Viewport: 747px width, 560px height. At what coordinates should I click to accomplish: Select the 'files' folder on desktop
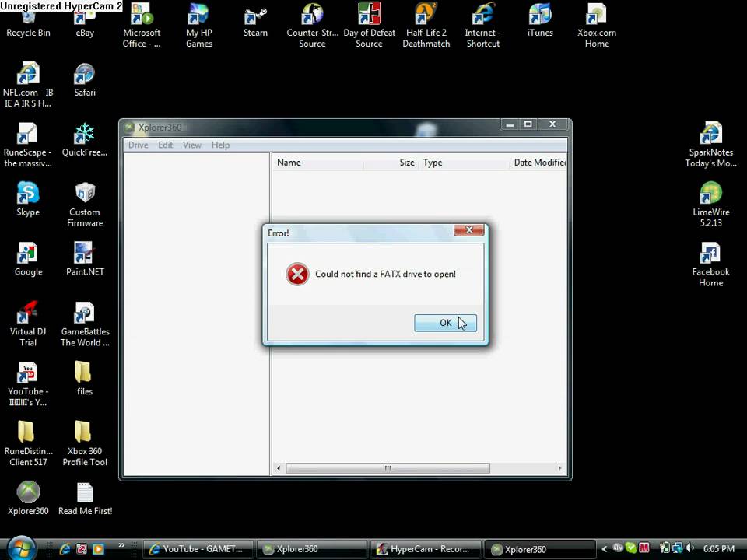[x=84, y=379]
